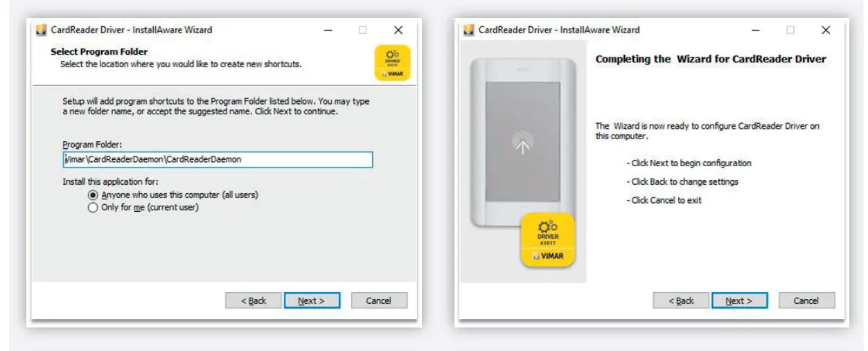Click title bar icon of Completing the Wizard window
The width and height of the screenshot is (868, 351).
click(x=468, y=30)
